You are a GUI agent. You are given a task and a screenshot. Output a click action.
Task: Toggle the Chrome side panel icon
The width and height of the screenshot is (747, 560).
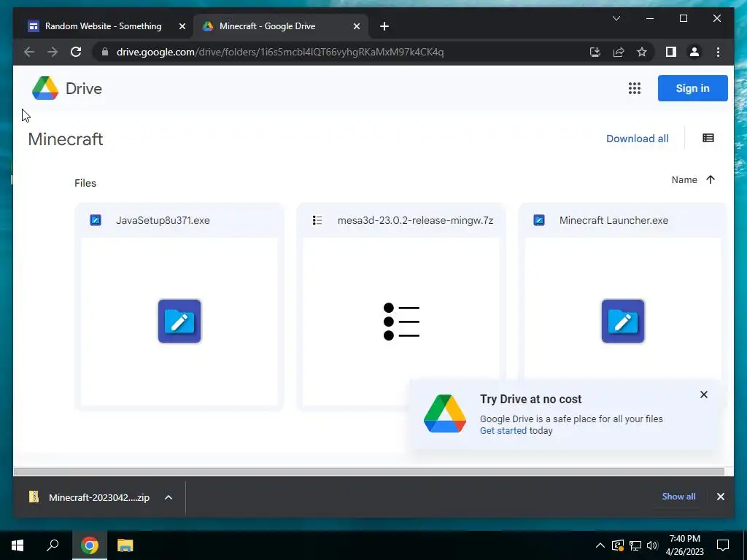click(x=671, y=52)
